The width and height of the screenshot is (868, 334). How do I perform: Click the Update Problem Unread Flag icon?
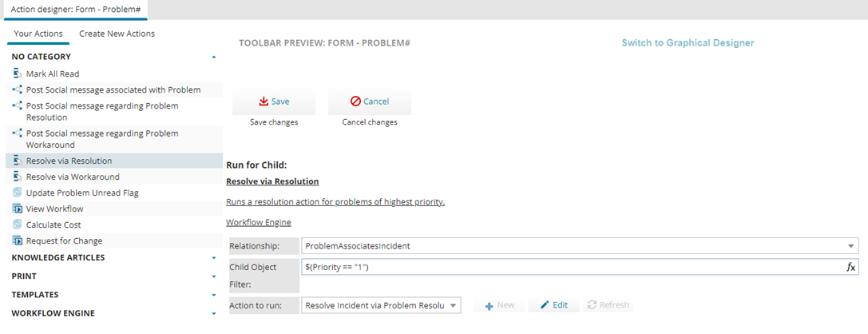(18, 193)
